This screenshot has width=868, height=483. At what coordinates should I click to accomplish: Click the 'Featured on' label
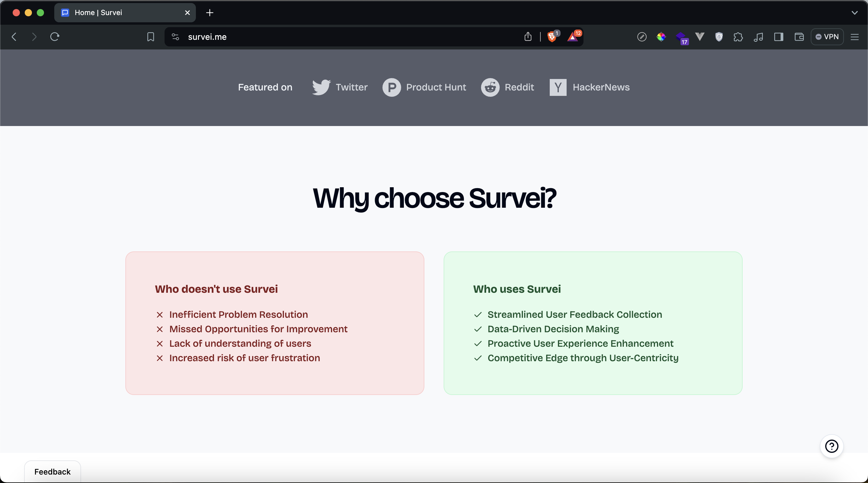[265, 87]
